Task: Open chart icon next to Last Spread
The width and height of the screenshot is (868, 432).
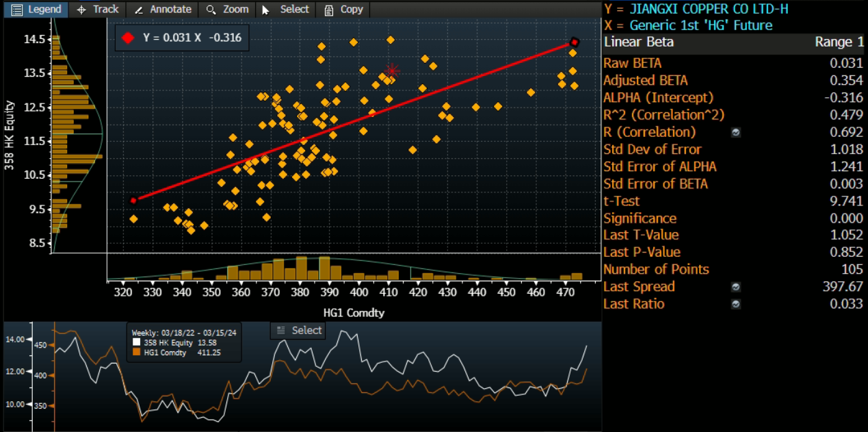Action: [736, 287]
